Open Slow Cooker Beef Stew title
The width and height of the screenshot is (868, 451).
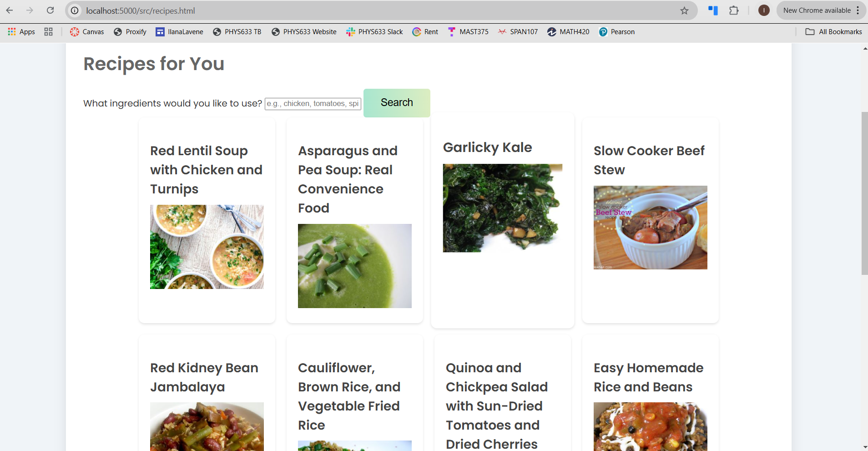[649, 160]
